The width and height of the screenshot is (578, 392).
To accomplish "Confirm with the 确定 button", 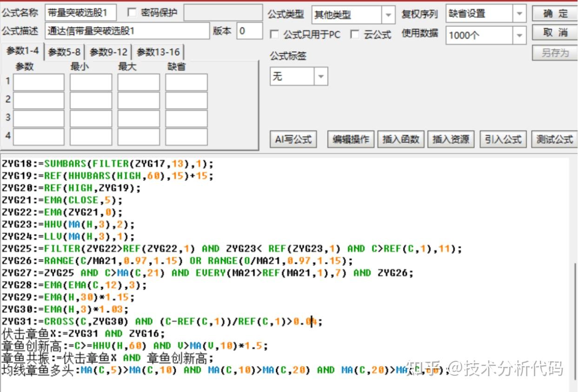I will [x=555, y=13].
